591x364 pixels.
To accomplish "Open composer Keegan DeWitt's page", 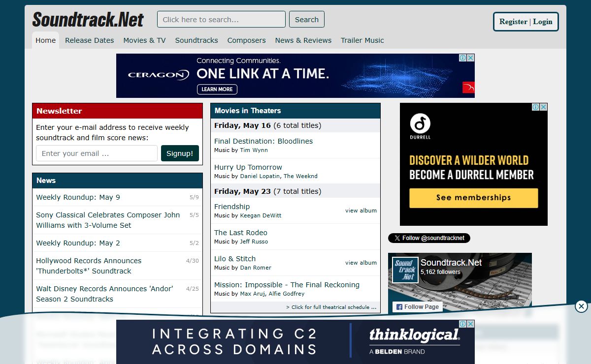I will (x=261, y=215).
